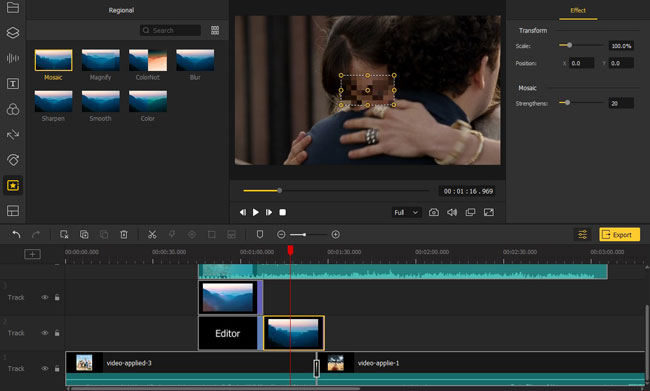Open the text titles panel
Viewport: 650px width, 391px height.
[13, 84]
